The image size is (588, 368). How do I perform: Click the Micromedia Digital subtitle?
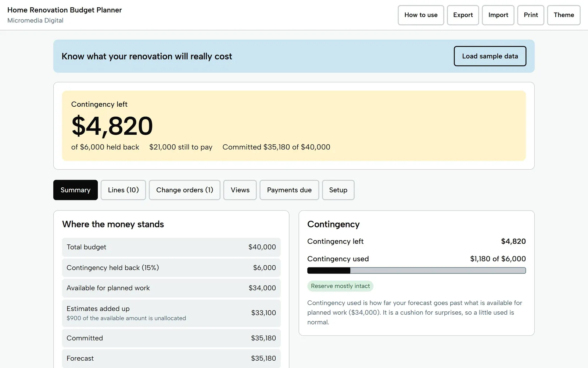[x=35, y=20]
